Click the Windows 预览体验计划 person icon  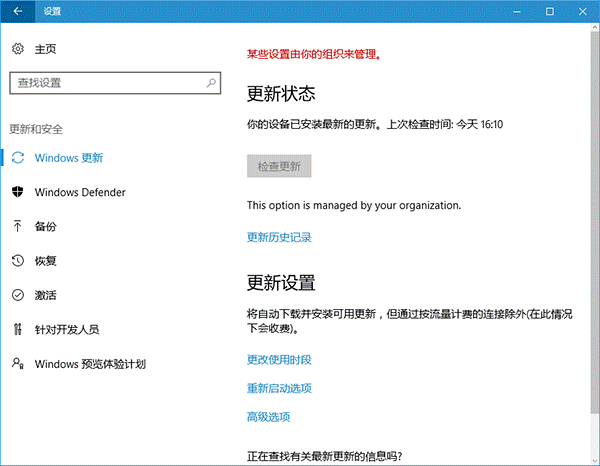coord(18,363)
